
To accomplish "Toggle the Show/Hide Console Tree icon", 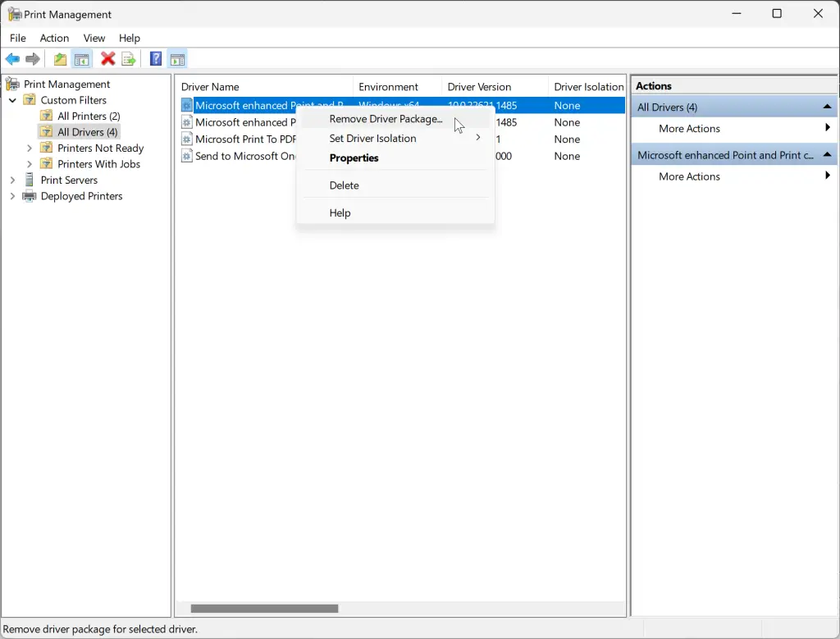I will click(82, 58).
